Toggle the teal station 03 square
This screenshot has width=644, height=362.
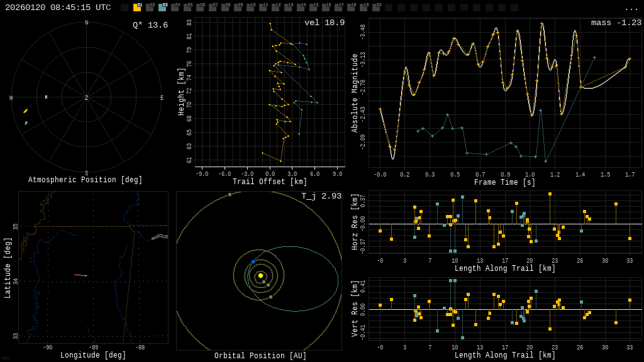(x=162, y=8)
